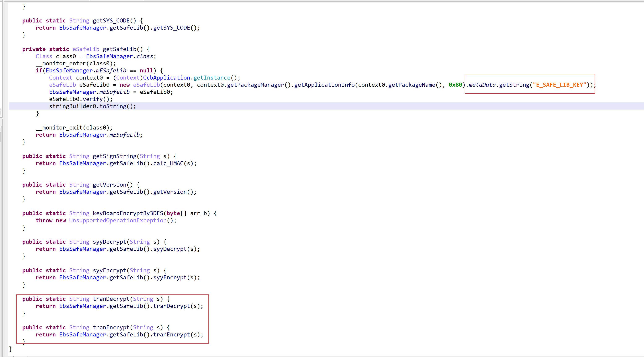This screenshot has height=357, width=644.
Task: Click the private getSafeLib method declaration name
Action: coord(119,49)
